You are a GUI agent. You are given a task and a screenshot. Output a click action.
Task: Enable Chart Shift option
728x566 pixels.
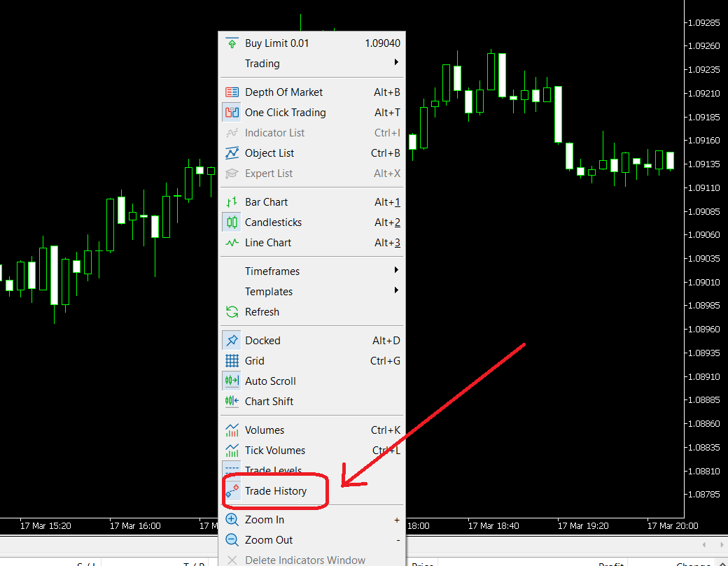[269, 402]
